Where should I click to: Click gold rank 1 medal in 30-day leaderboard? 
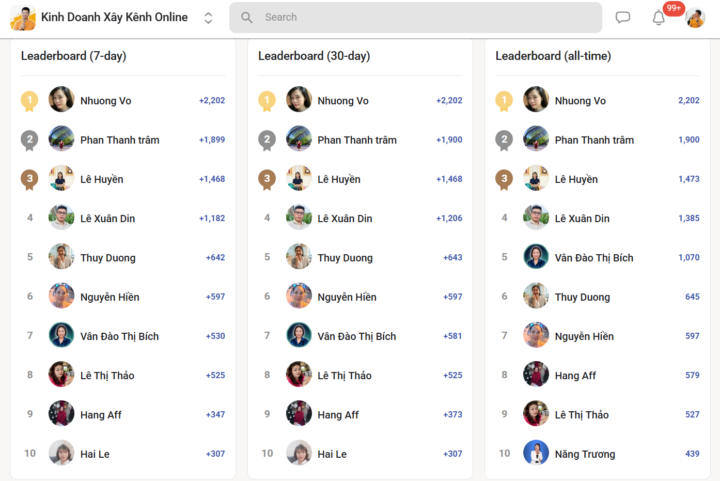click(x=267, y=101)
